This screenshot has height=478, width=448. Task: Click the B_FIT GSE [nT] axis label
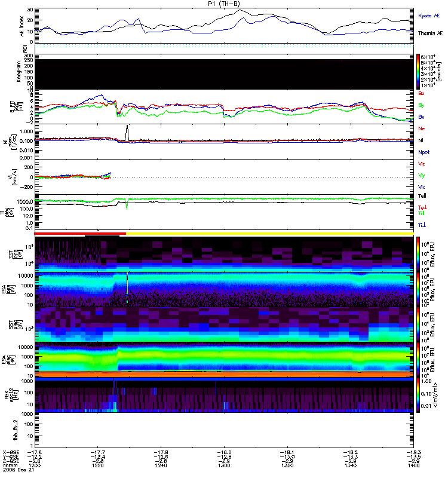[x=17, y=106]
